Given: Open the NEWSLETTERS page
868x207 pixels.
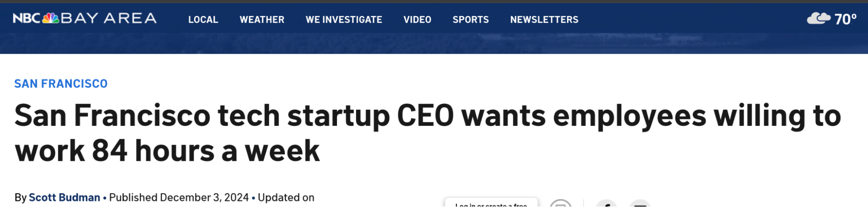Looking at the screenshot, I should [x=544, y=20].
